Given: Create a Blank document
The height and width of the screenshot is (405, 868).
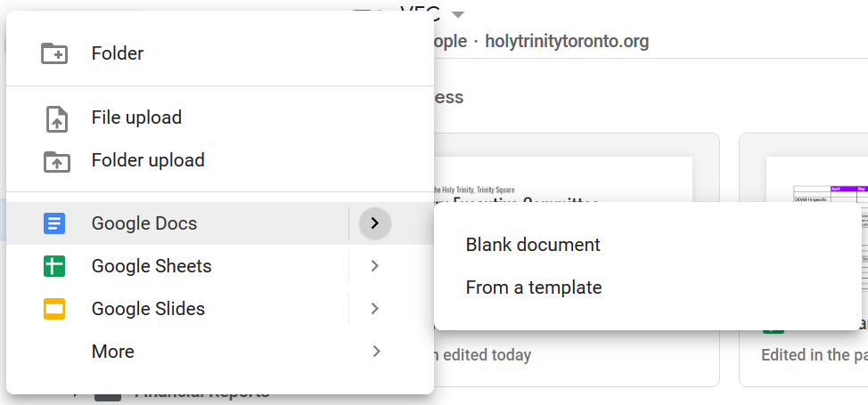Looking at the screenshot, I should click(x=648, y=245).
